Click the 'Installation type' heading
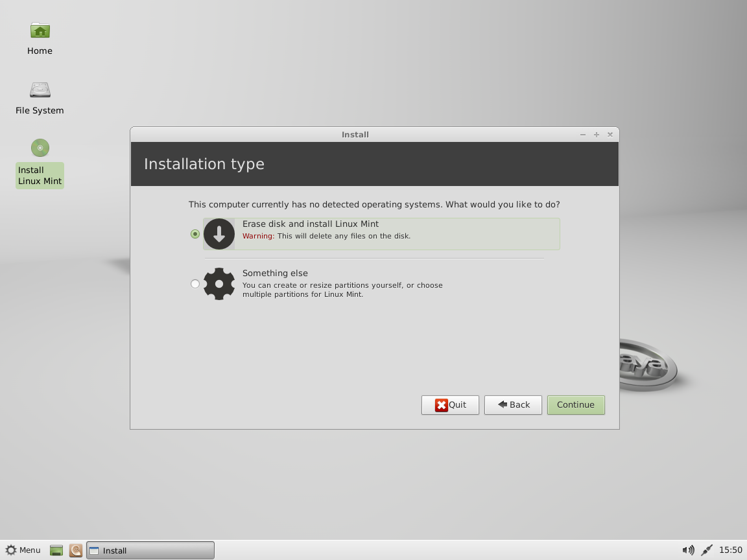Image resolution: width=747 pixels, height=560 pixels. pos(204,164)
